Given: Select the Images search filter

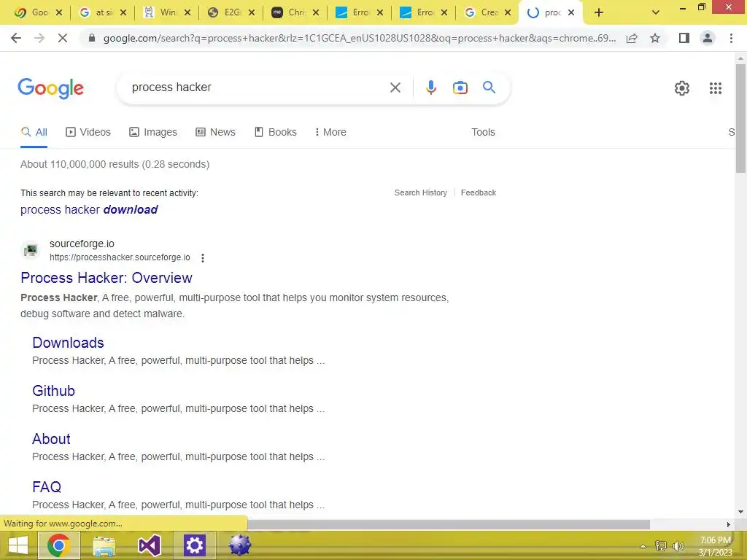Looking at the screenshot, I should click(153, 132).
